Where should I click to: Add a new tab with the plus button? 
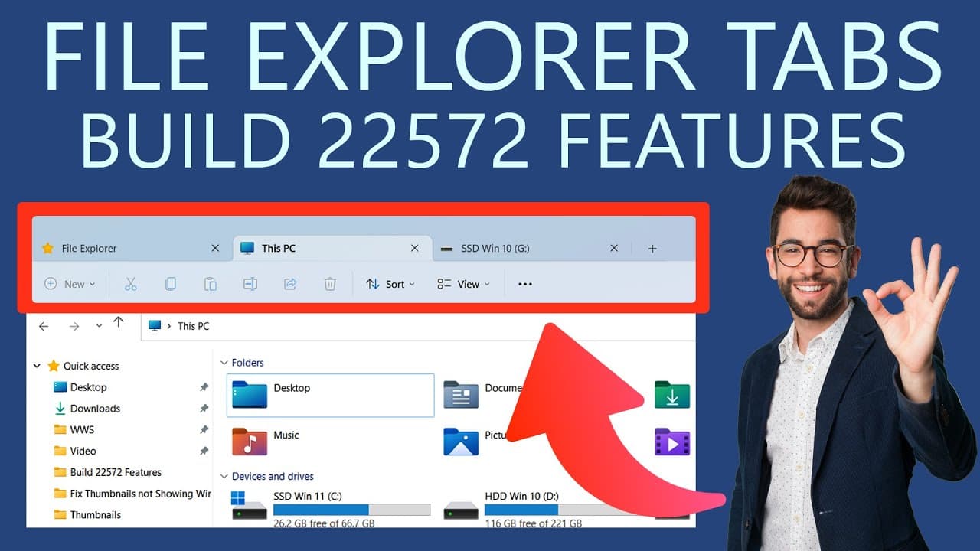652,248
